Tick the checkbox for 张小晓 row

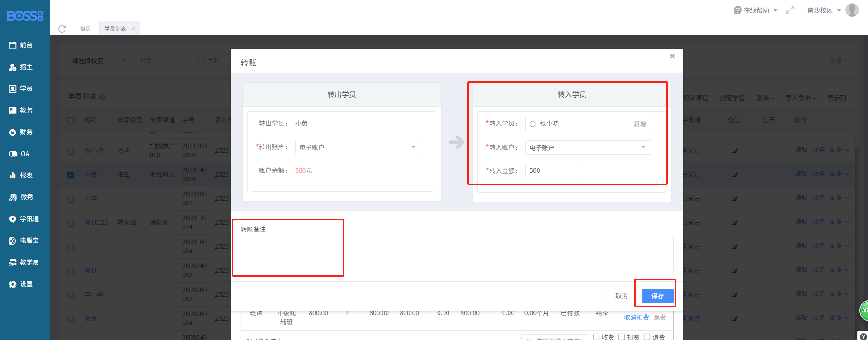tap(71, 151)
